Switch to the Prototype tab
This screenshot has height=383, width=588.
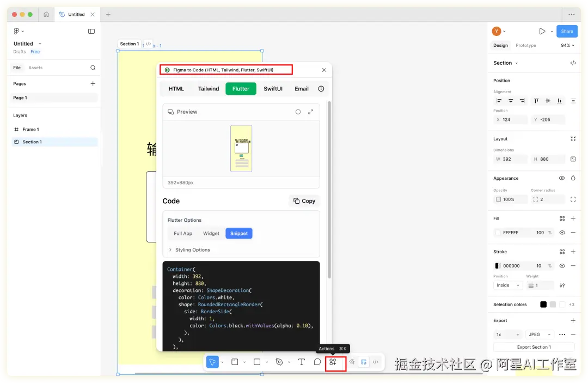click(x=526, y=45)
